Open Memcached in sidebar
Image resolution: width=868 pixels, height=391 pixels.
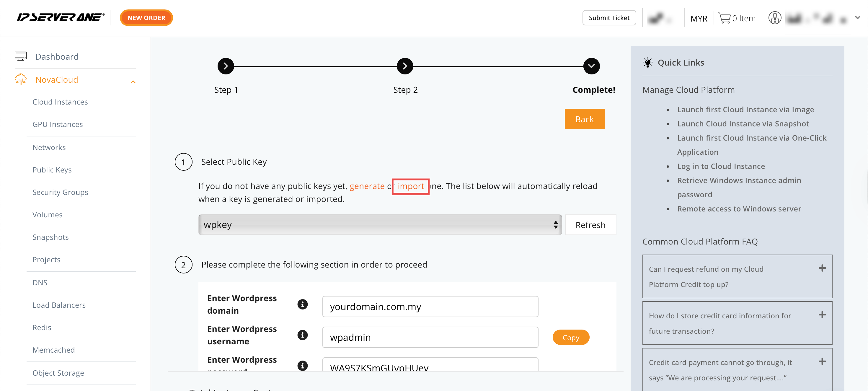click(x=53, y=350)
